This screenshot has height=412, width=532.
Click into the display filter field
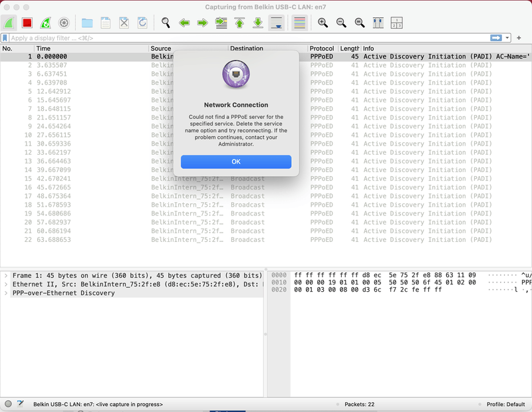pos(249,38)
